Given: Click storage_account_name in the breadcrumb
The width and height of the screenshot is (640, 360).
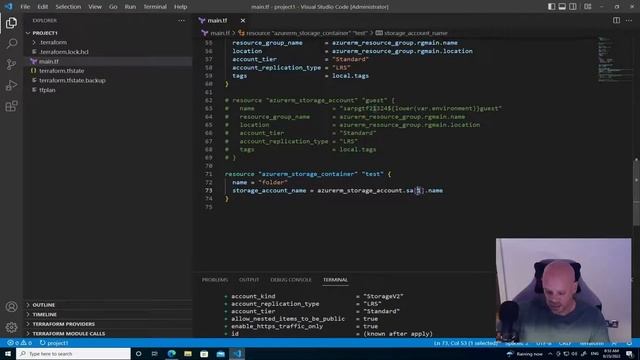Looking at the screenshot, I should click(411, 33).
